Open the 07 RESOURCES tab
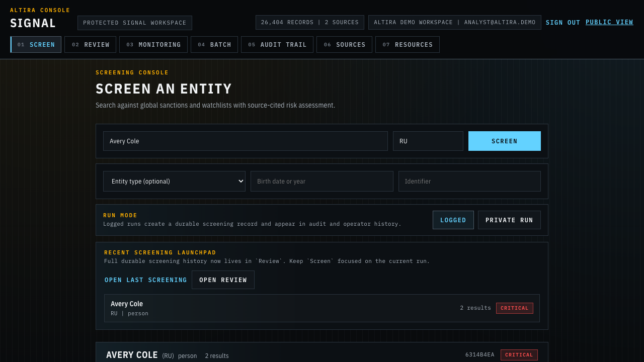Viewport: 644px width, 362px height. coord(407,44)
